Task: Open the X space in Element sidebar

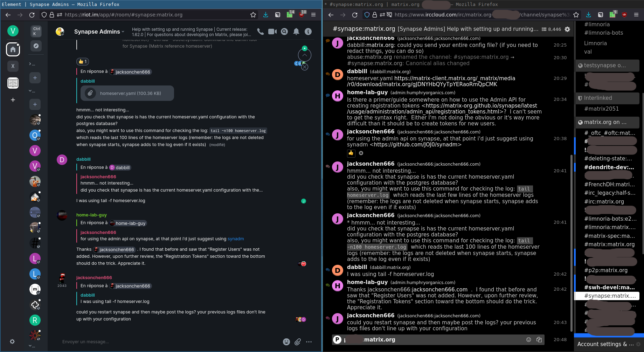Action: click(x=13, y=66)
